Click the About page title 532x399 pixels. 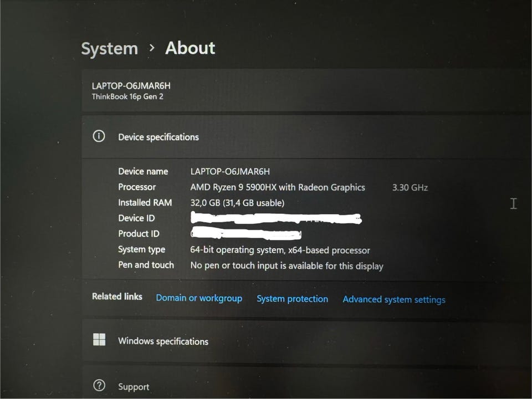tap(190, 48)
